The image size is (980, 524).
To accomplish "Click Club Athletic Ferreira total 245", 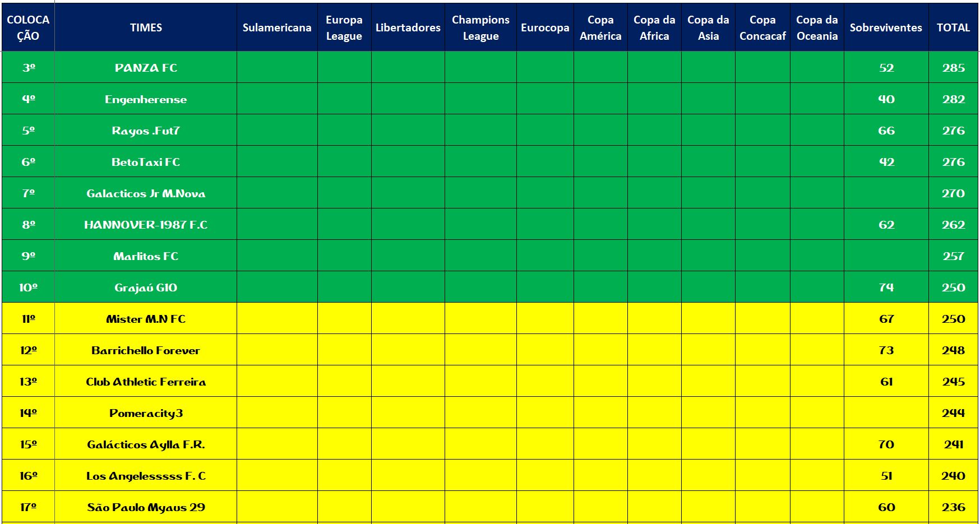I will click(x=953, y=382).
